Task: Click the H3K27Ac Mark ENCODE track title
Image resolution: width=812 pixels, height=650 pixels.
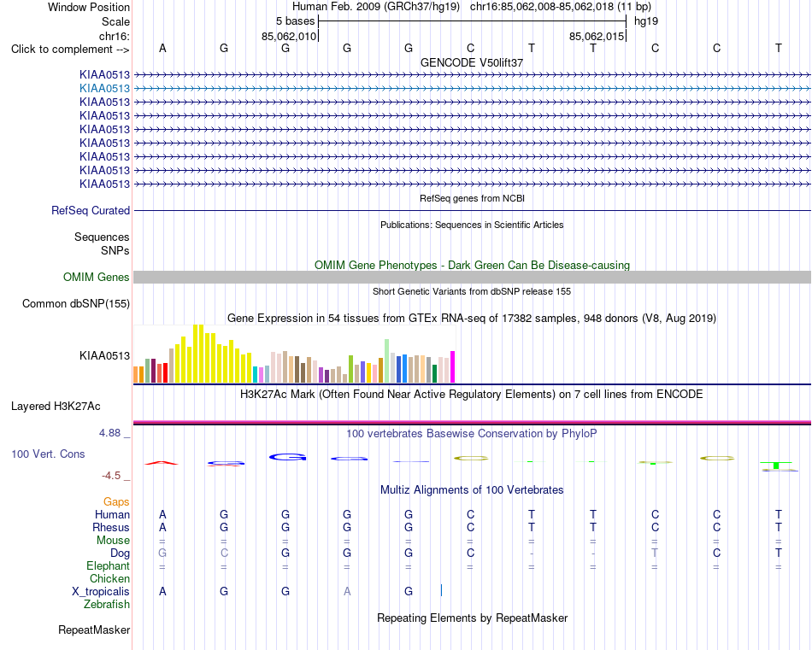Action: coord(472,395)
